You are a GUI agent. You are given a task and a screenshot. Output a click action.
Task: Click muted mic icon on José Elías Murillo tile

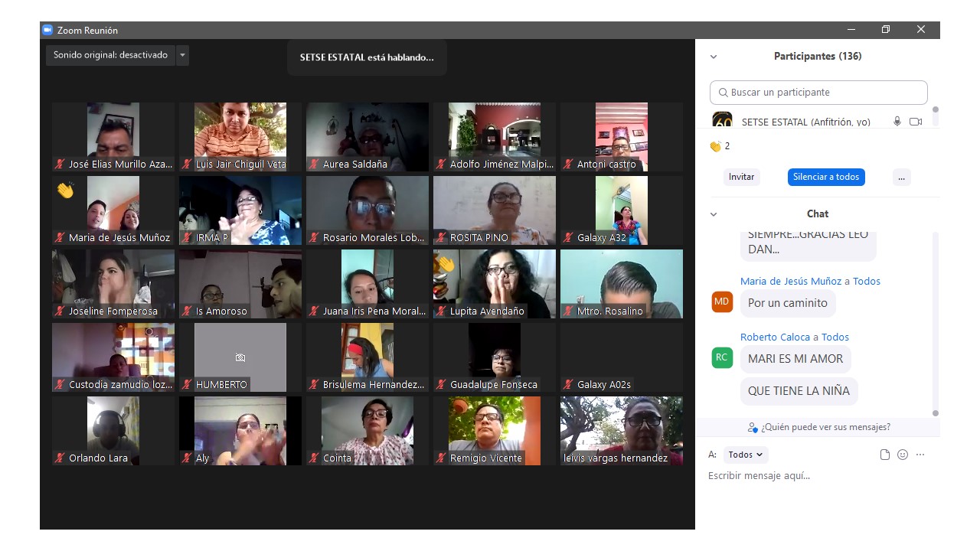[x=60, y=164]
